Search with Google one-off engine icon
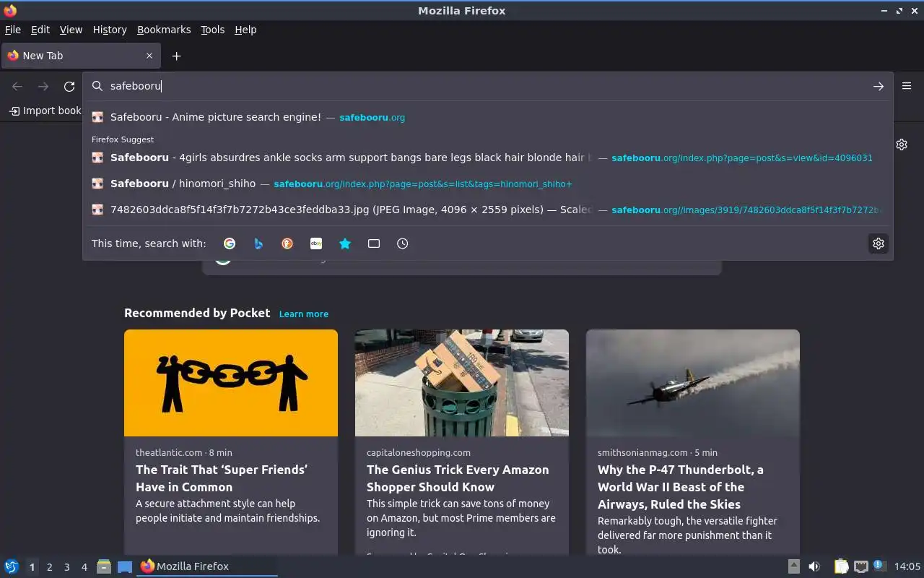924x578 pixels. pyautogui.click(x=230, y=243)
